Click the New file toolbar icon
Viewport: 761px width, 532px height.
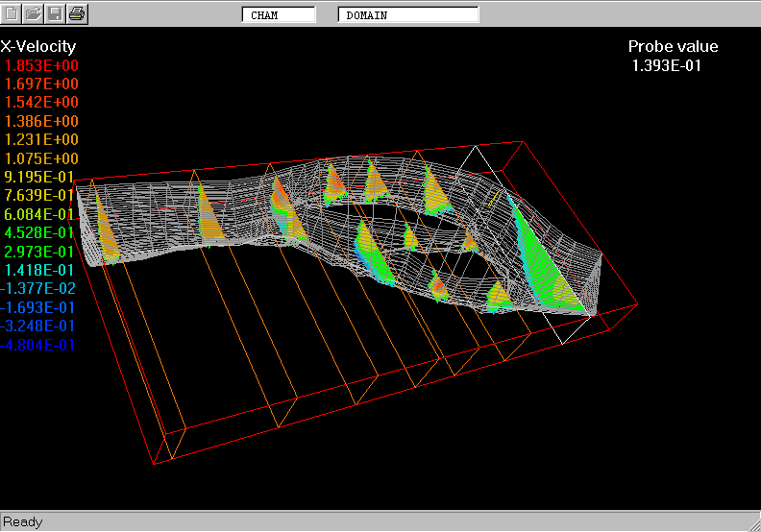coord(12,13)
